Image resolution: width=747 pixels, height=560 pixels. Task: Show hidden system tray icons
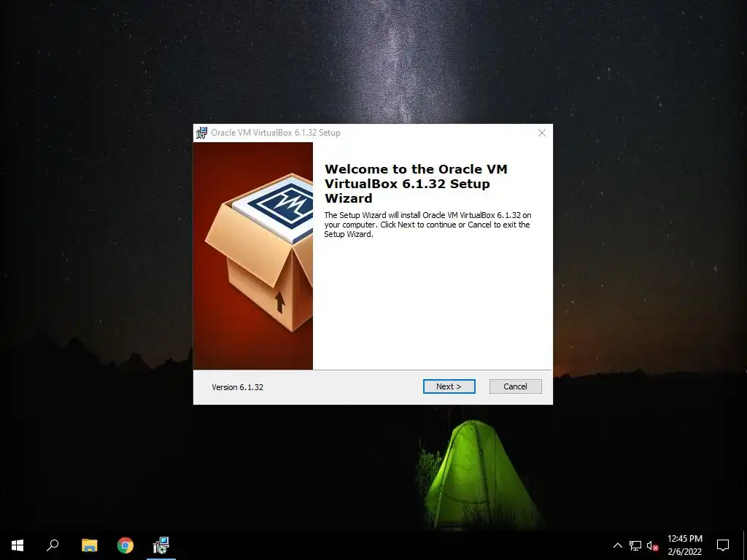pos(617,545)
